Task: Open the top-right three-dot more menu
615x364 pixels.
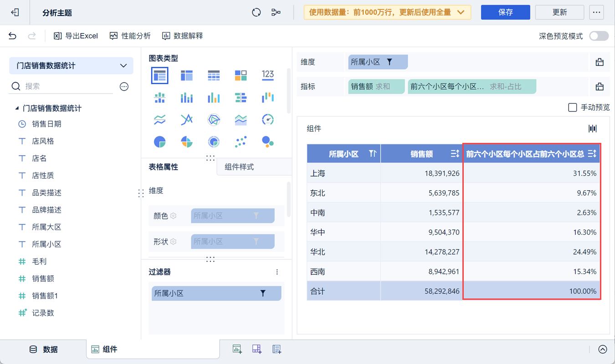Action: pos(596,12)
